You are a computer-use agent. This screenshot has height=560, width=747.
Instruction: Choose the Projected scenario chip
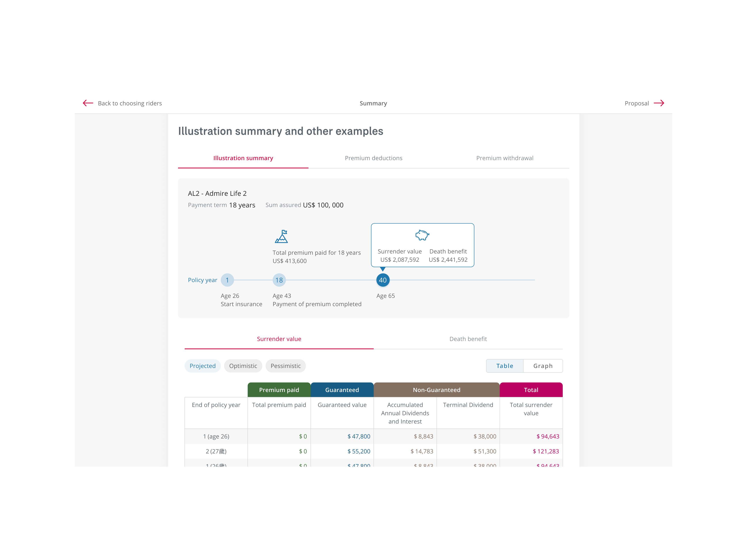203,366
